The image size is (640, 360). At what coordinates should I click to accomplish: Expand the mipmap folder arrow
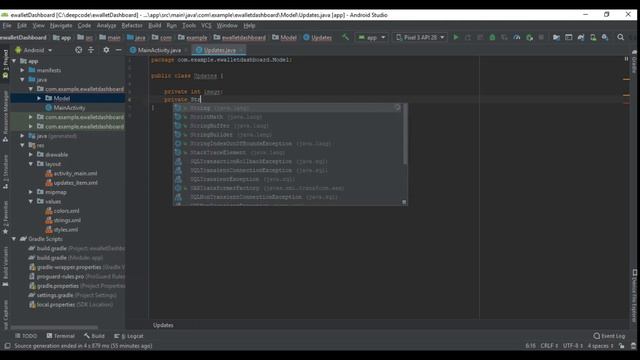coord(31,192)
